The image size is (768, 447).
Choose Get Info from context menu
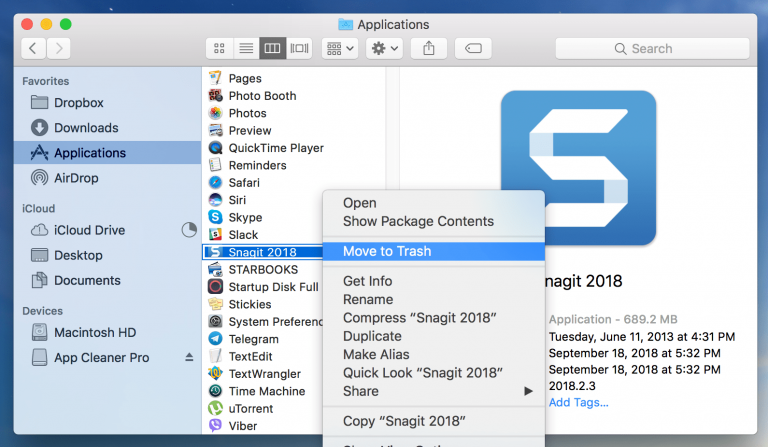[x=433, y=281]
